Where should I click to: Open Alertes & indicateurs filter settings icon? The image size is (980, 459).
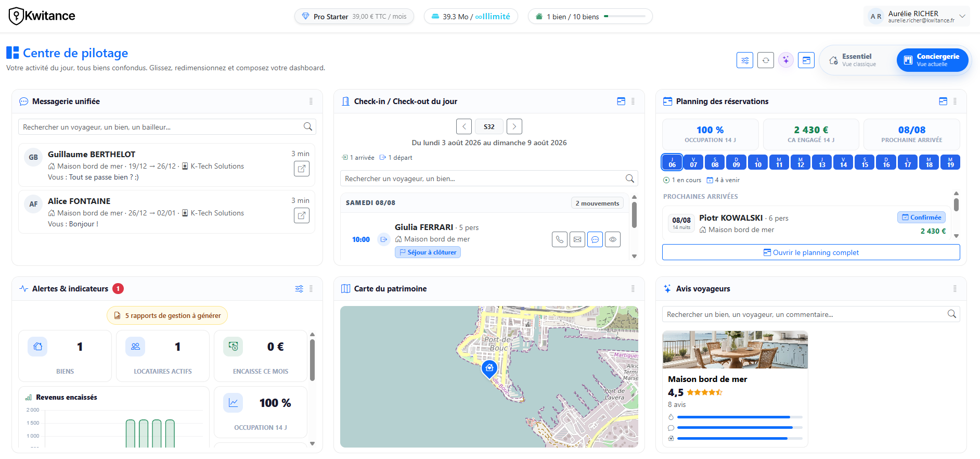[299, 289]
